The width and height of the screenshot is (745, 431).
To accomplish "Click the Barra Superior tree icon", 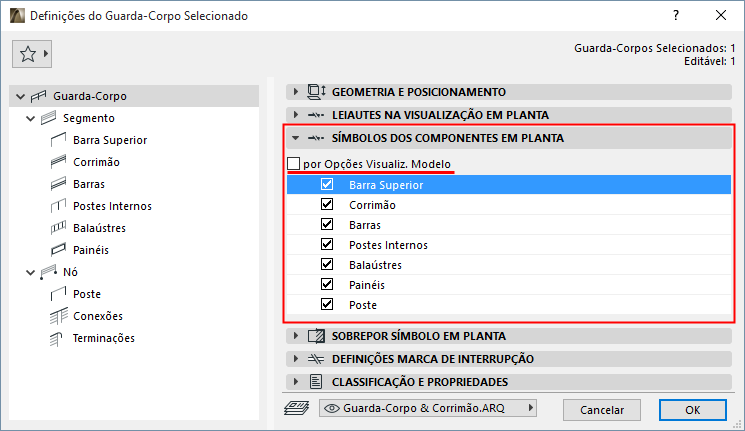I will (x=58, y=140).
